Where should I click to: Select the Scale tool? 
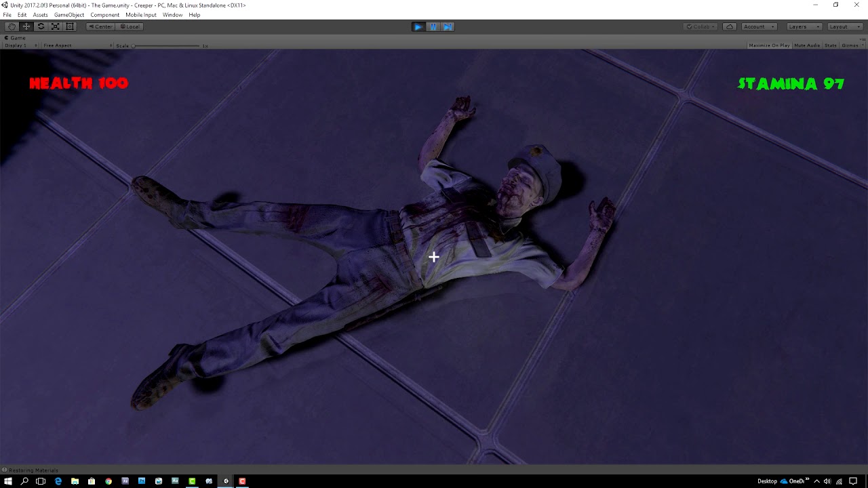click(55, 26)
